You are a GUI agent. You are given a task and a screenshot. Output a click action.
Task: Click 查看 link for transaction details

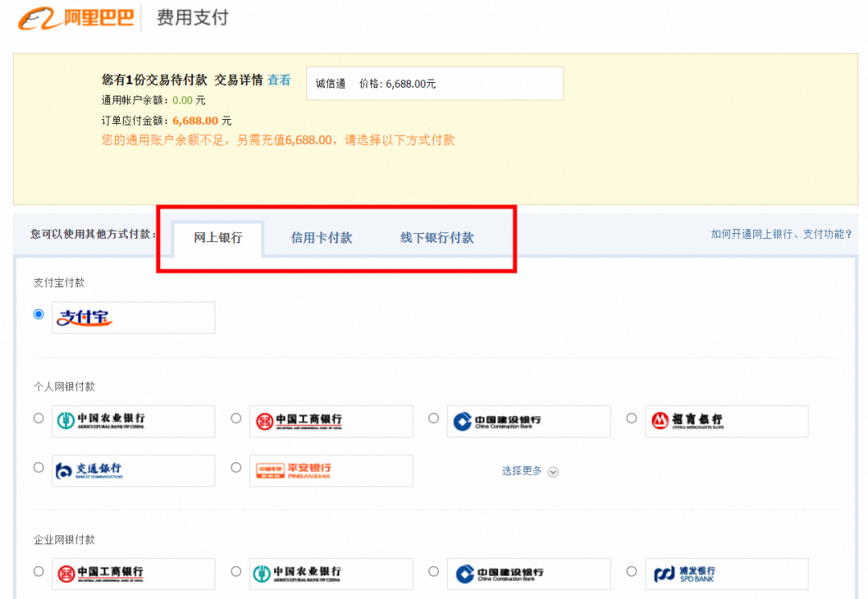click(x=279, y=80)
